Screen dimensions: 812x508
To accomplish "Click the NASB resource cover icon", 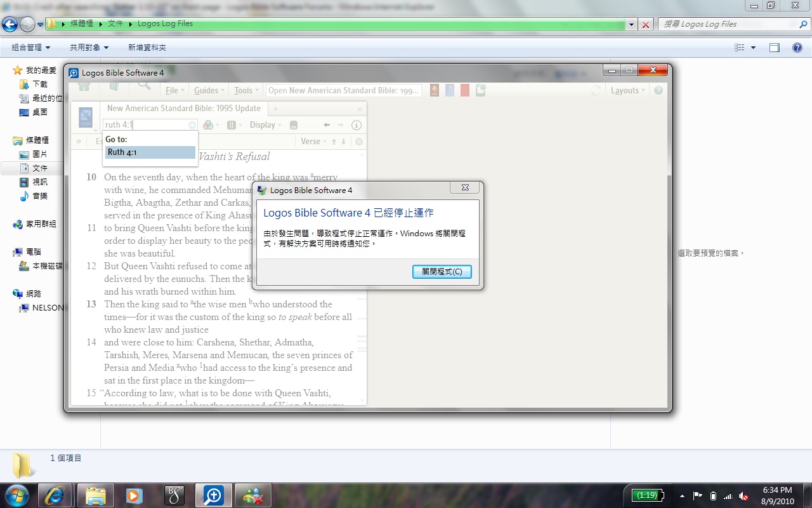I will pyautogui.click(x=86, y=118).
